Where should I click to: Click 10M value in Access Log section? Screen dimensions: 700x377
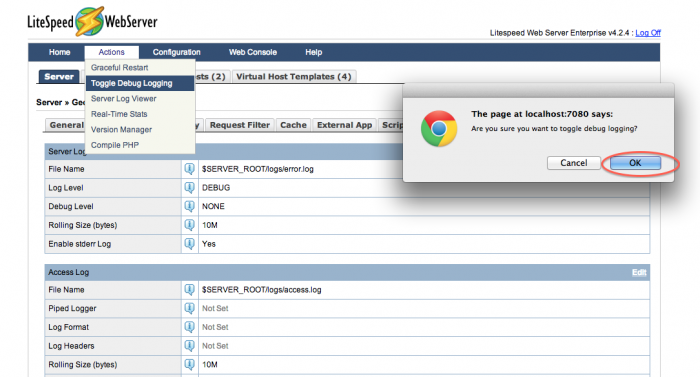pos(210,365)
